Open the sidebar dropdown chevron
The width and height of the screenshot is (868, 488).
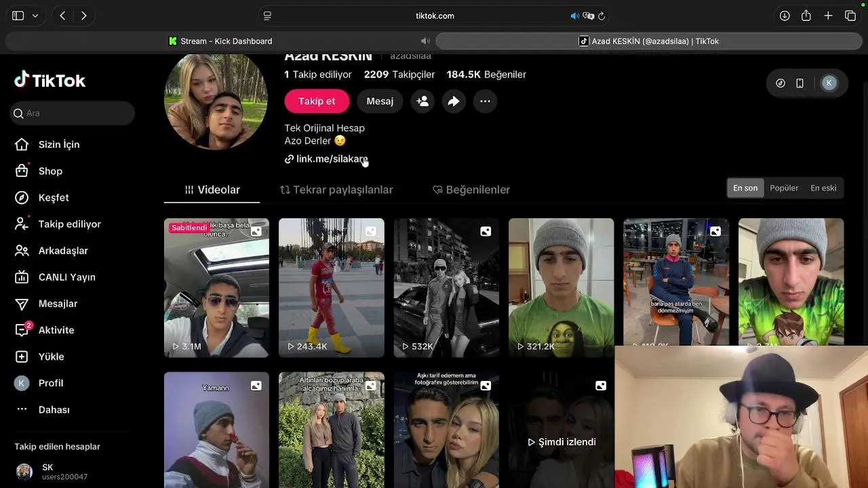pos(35,16)
